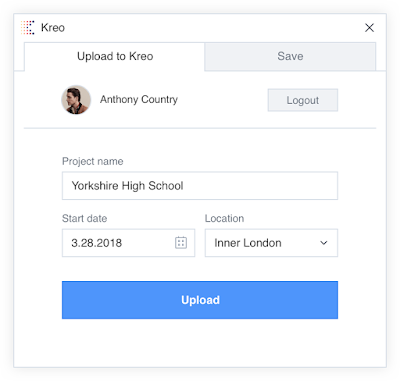Click the Start date field label
This screenshot has height=381, width=400.
pos(85,218)
